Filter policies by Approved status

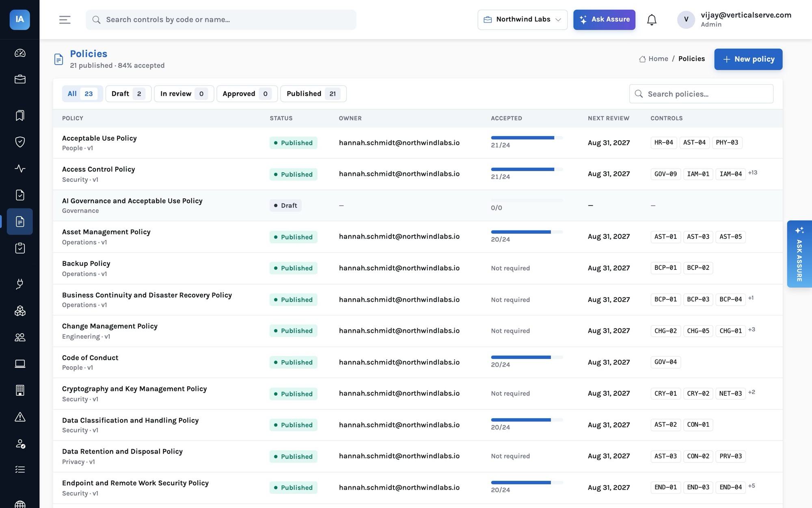247,94
